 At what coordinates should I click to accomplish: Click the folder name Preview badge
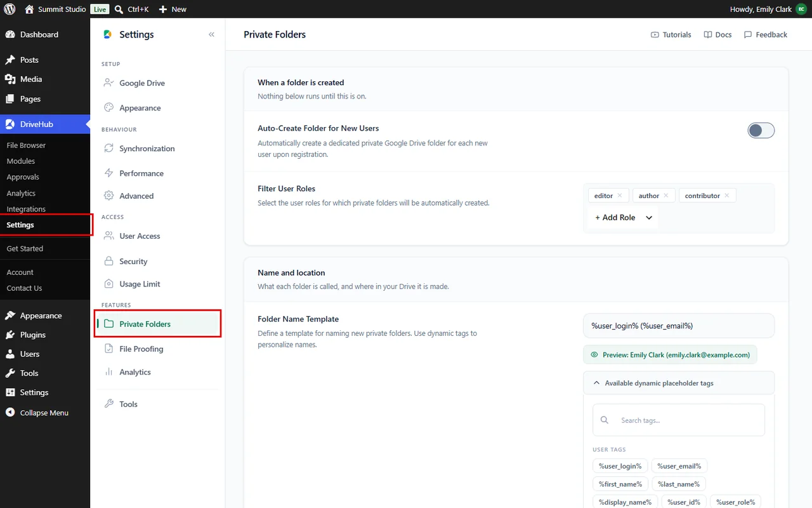click(x=670, y=354)
